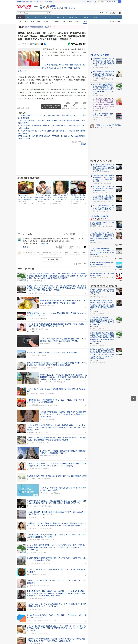Open the 購入履歴 link
Screen dimensions: 138x644
(x=112, y=13)
